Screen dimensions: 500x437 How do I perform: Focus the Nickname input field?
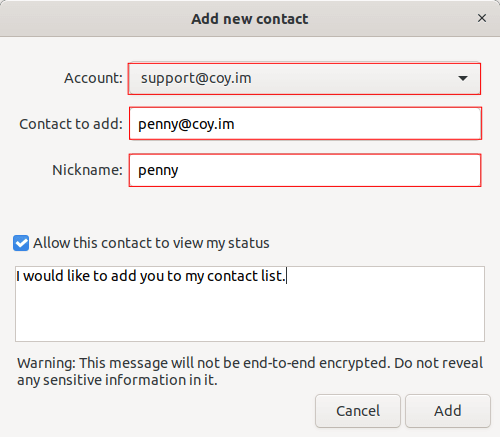(305, 170)
